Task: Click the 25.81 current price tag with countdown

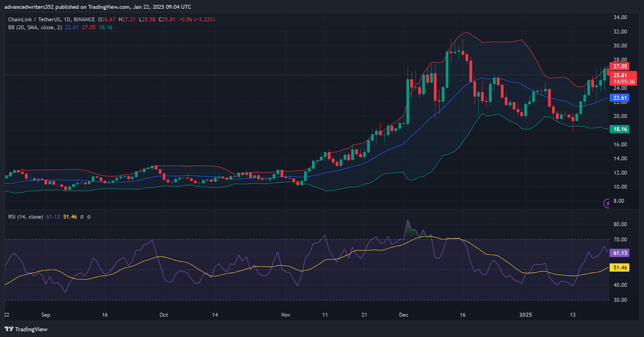Action: (623, 78)
